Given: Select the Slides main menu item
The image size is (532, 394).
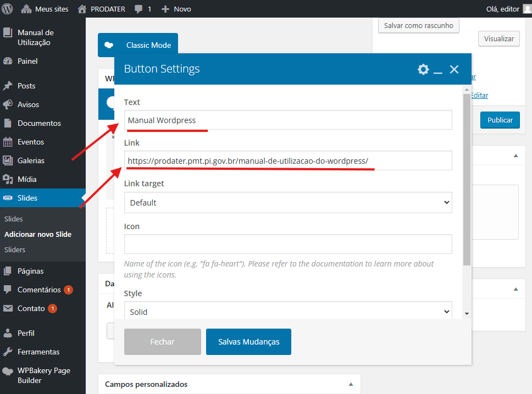Looking at the screenshot, I should tap(43, 198).
